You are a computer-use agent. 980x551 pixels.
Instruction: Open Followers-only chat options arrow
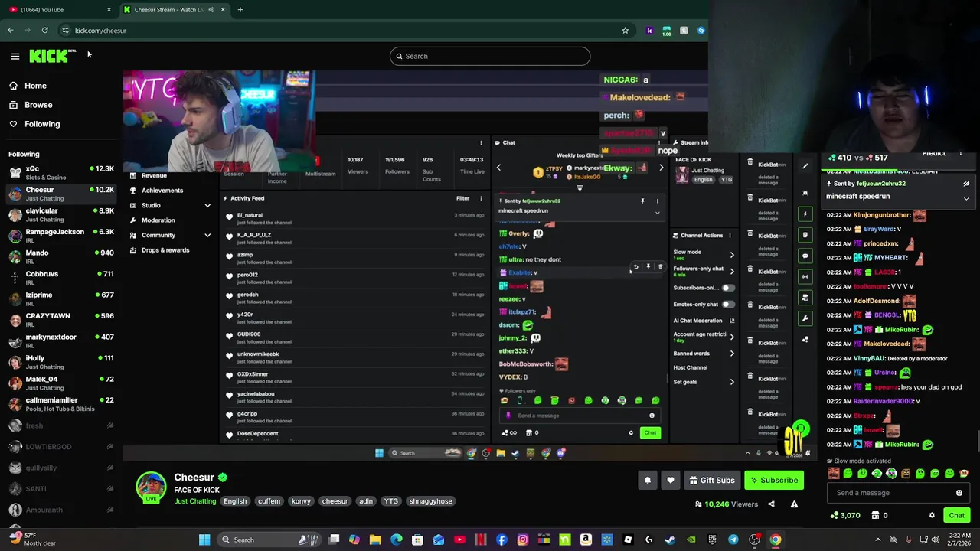(x=731, y=271)
